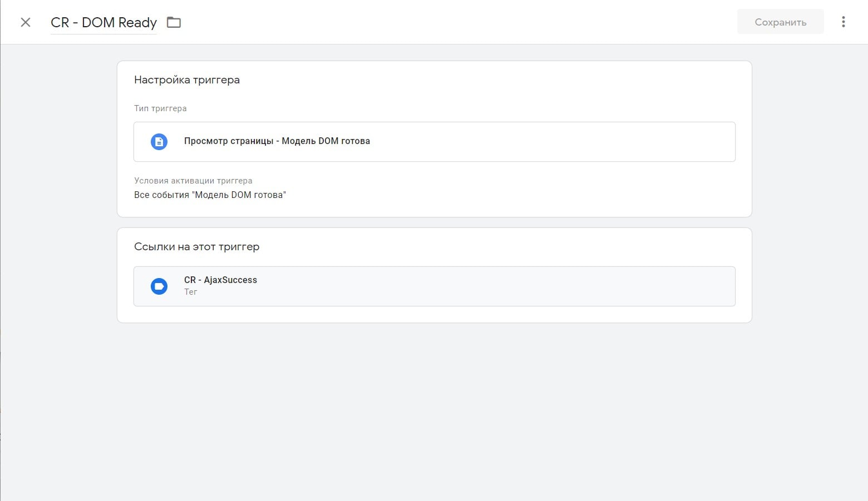Open the CR - AjaxSuccess tag link
Image resolution: width=868 pixels, height=501 pixels.
tap(220, 280)
